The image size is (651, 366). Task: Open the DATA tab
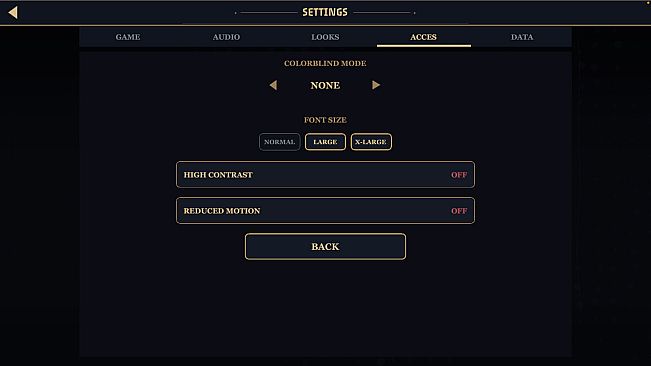(x=522, y=37)
